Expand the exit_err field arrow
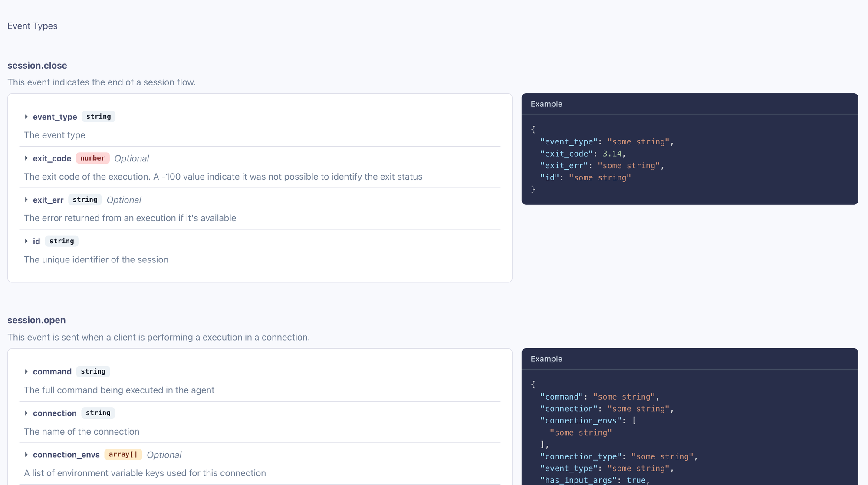868x485 pixels. [x=26, y=200]
